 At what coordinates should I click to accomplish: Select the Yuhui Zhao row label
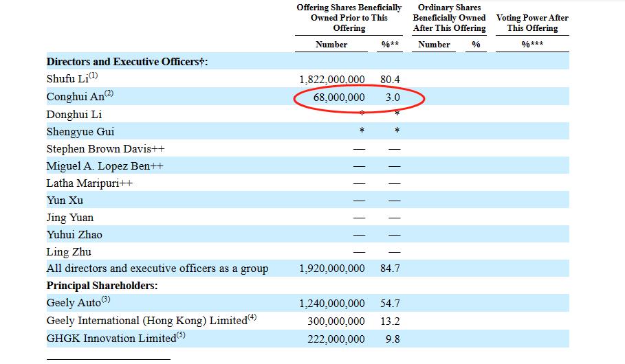(x=74, y=235)
